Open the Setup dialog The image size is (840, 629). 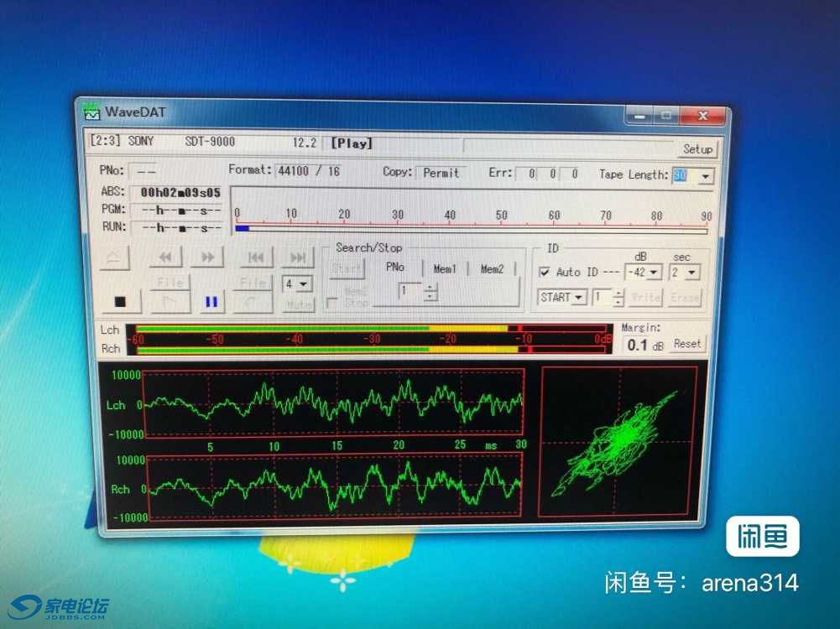point(697,149)
